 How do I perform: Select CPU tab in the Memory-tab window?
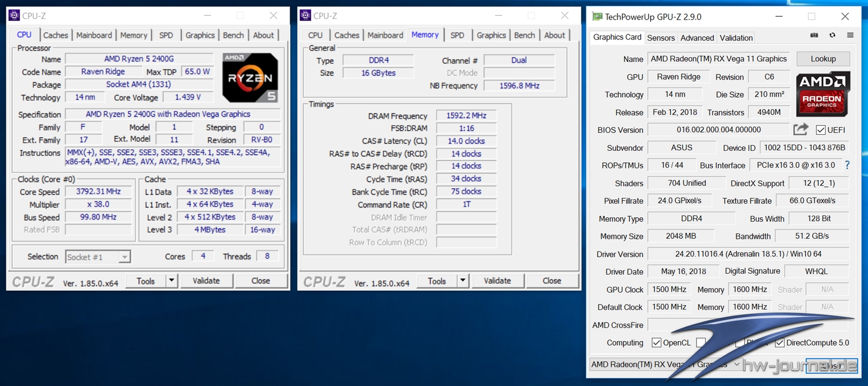click(x=315, y=35)
